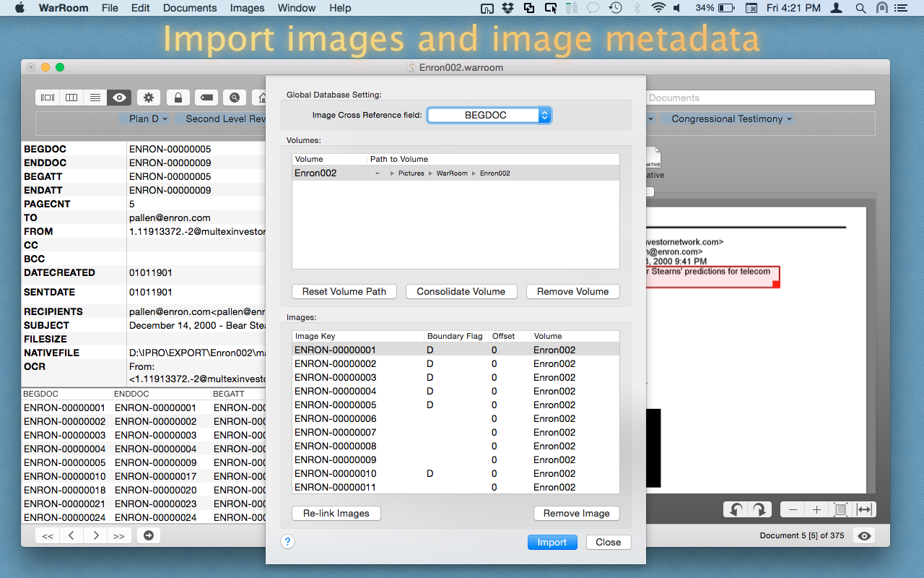The width and height of the screenshot is (924, 578).
Task: Open the Edit menu
Action: [141, 8]
